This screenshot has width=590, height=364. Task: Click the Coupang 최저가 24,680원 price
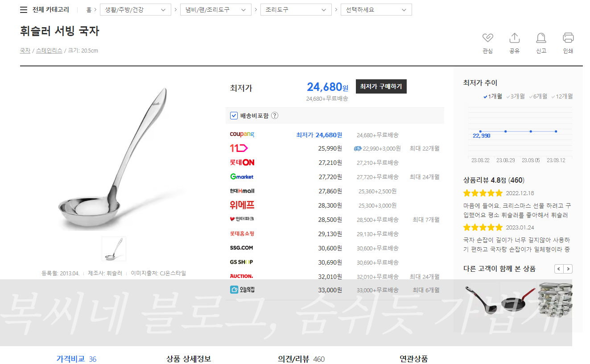[319, 135]
